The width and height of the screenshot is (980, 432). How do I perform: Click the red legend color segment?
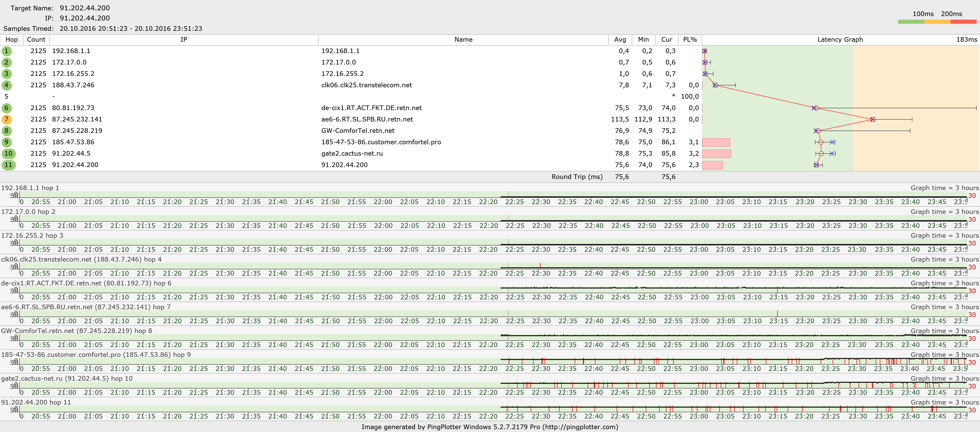click(x=964, y=22)
